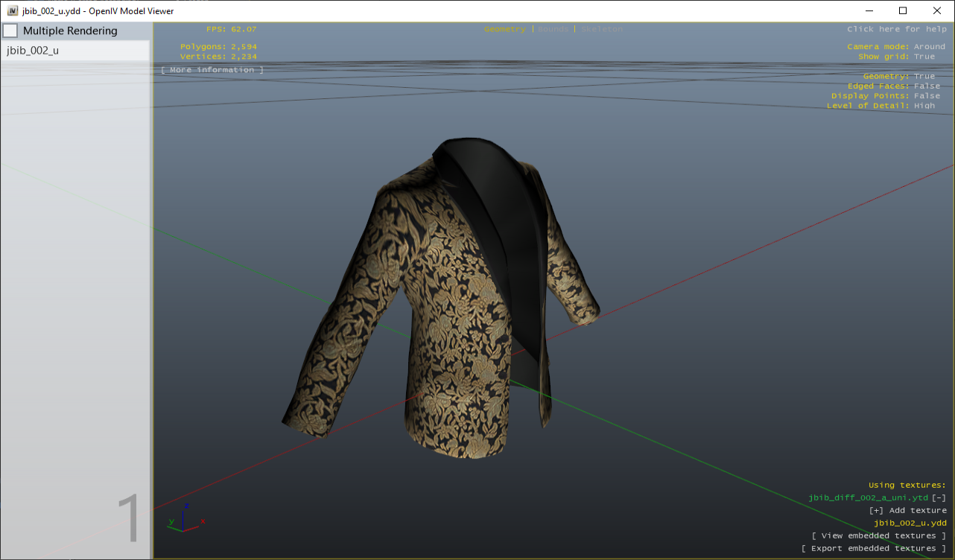Expand the More information panel
Viewport: 955px width, 560px height.
pyautogui.click(x=212, y=69)
